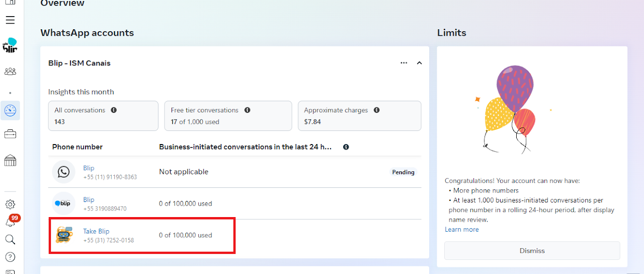
Task: Open the help question mark icon
Action: tap(10, 257)
